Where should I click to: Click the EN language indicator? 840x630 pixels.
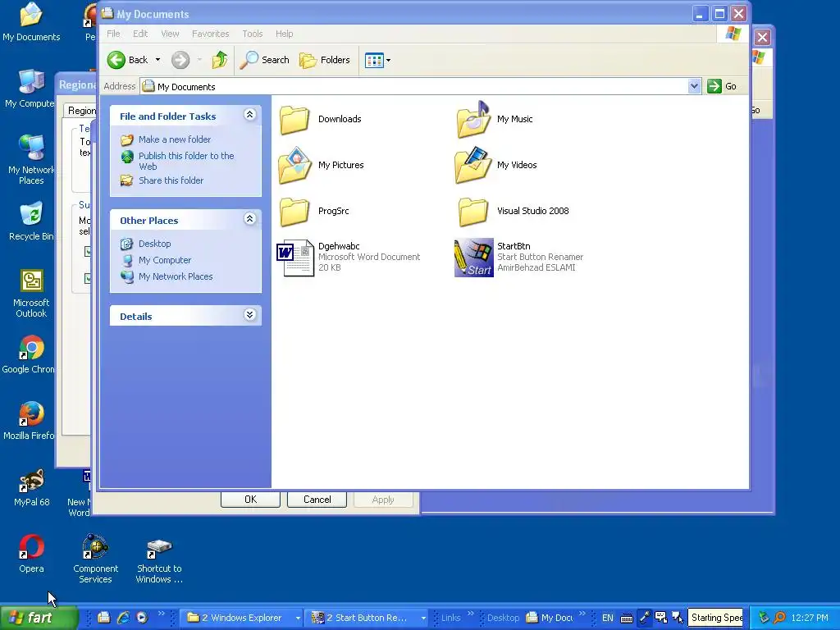click(608, 618)
